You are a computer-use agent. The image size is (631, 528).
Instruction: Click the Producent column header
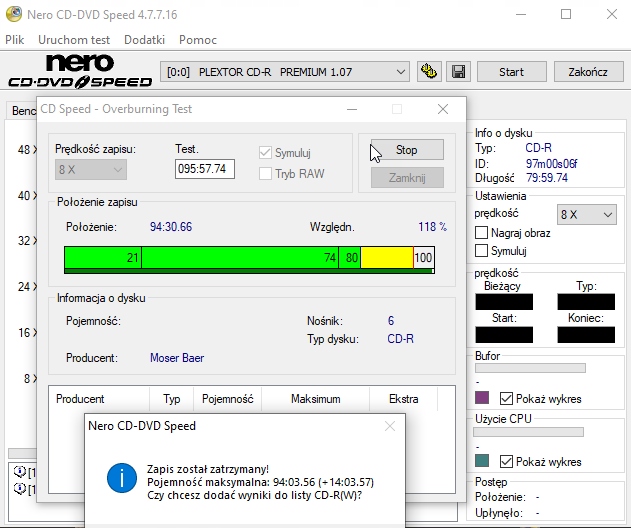pyautogui.click(x=99, y=399)
